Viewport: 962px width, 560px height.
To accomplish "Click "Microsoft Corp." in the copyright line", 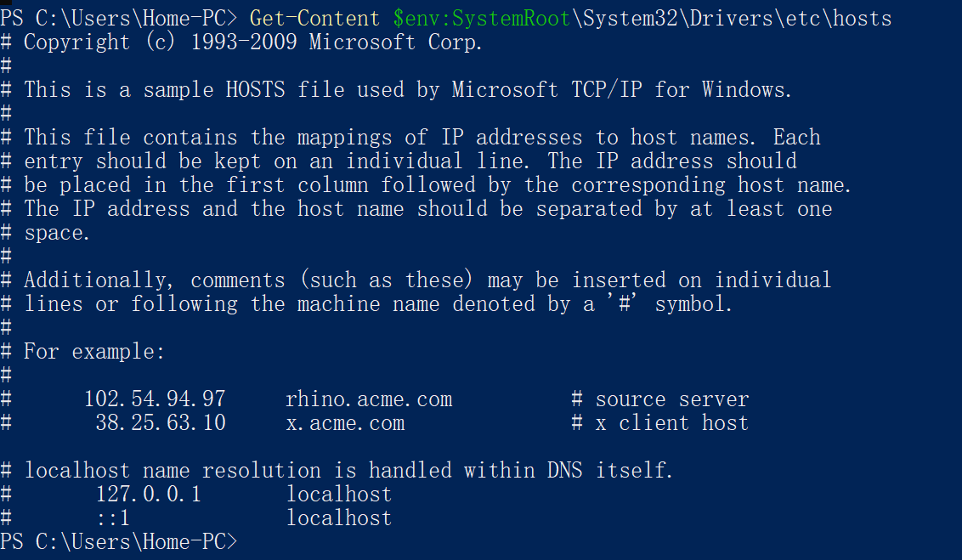I will pos(395,42).
